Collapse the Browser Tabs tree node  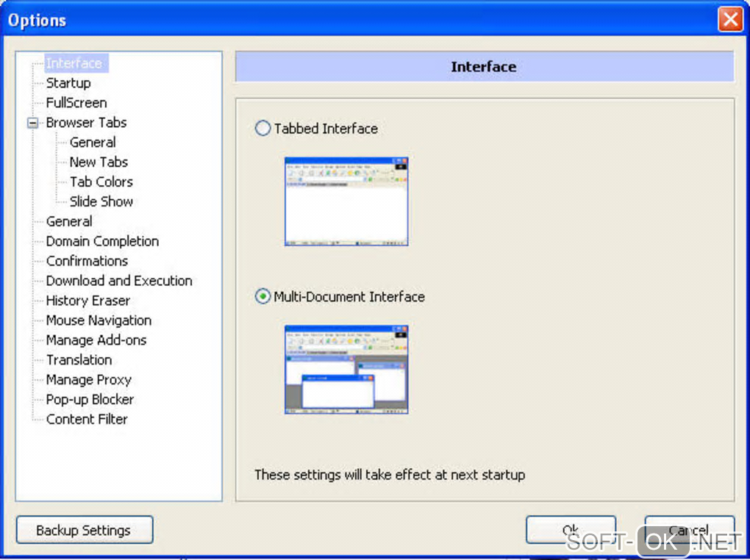(32, 123)
